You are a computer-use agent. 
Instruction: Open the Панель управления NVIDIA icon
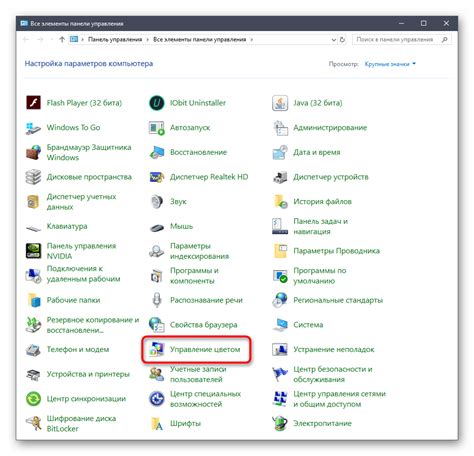click(33, 251)
